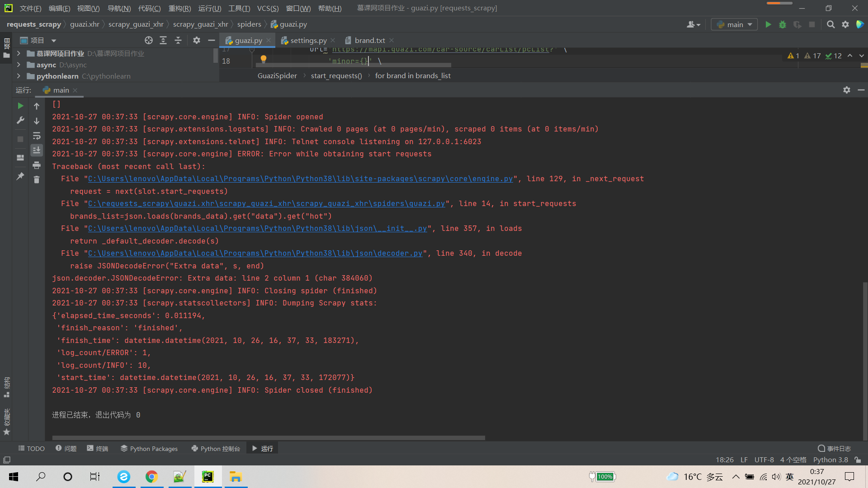Toggle soft-wrap in run console

tap(37, 136)
